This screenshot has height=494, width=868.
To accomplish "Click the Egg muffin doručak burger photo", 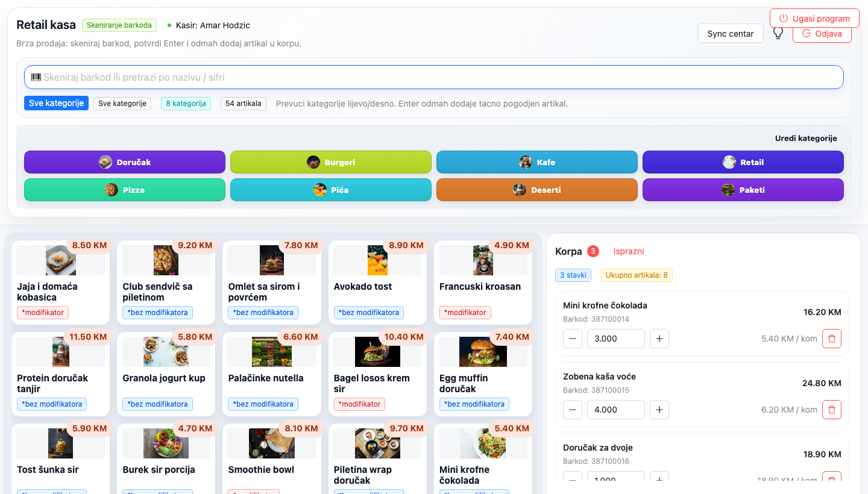I will tap(483, 352).
